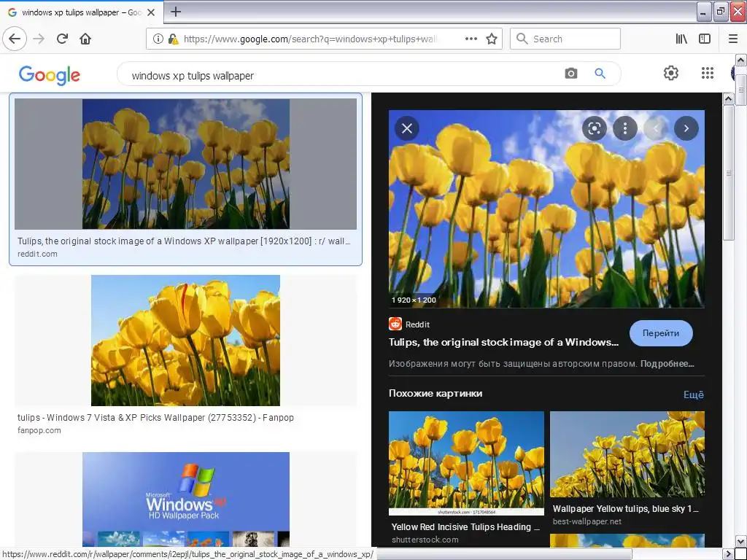Click the URL address bar
Image resolution: width=747 pixels, height=560 pixels.
309,39
